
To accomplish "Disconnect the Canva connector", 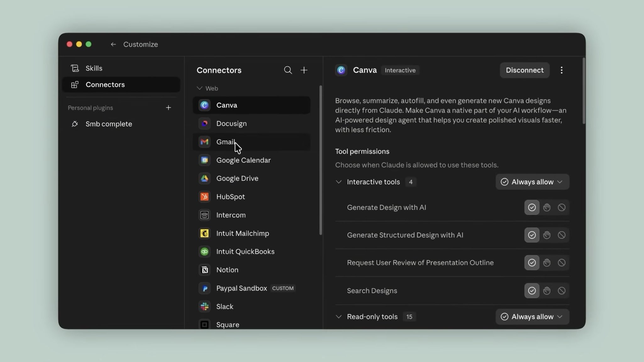I will [x=525, y=70].
